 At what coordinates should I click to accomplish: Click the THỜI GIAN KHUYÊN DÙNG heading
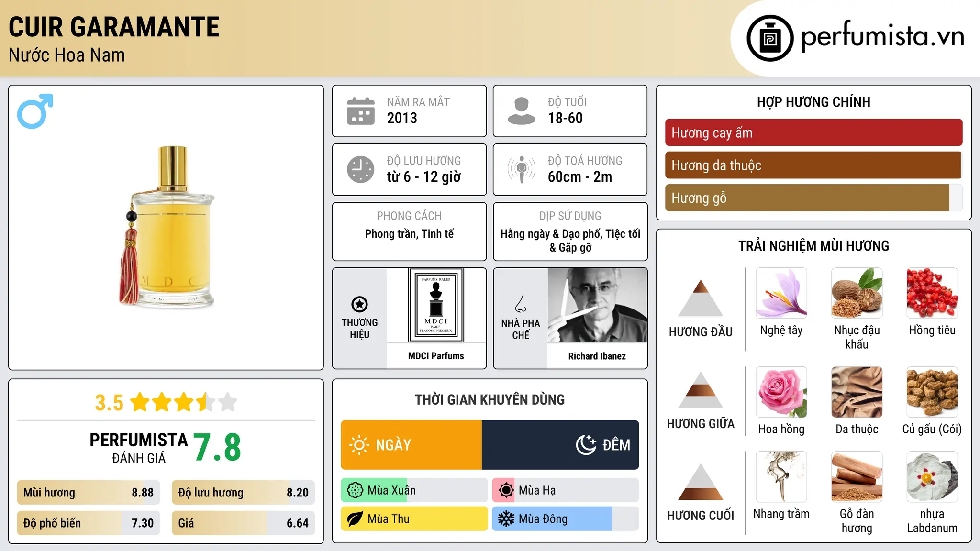click(490, 399)
